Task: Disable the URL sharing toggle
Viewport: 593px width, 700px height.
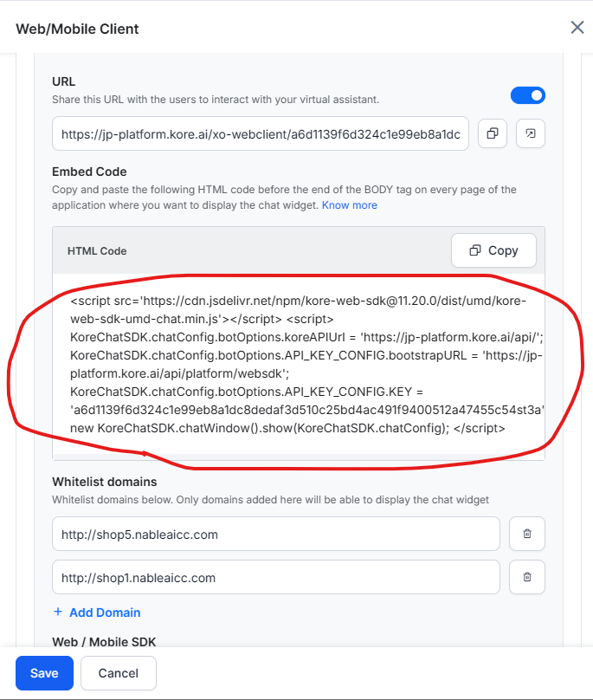Action: point(527,95)
